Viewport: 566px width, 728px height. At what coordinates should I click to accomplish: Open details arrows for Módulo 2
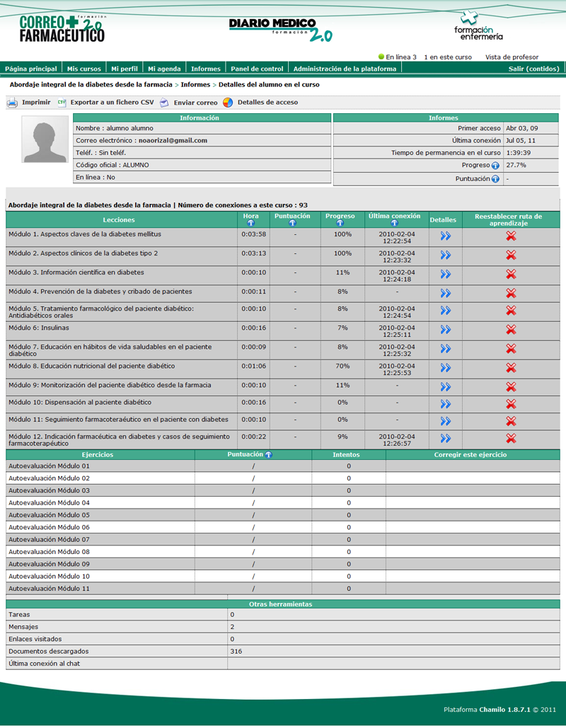[446, 255]
